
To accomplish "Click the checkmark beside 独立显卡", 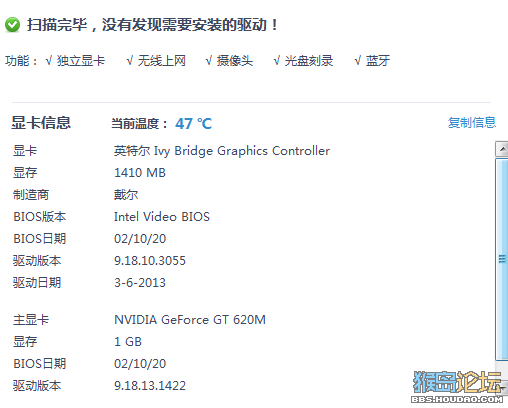I will [49, 61].
